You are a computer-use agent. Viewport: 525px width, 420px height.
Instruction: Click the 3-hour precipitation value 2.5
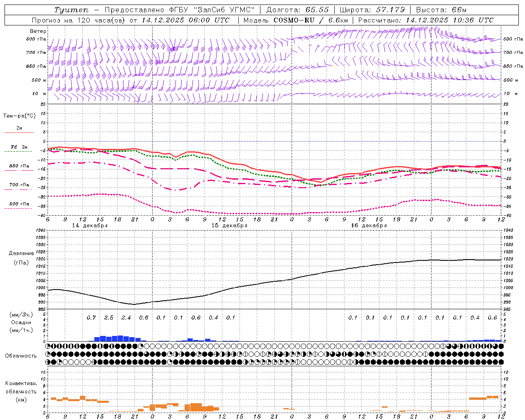pos(109,318)
